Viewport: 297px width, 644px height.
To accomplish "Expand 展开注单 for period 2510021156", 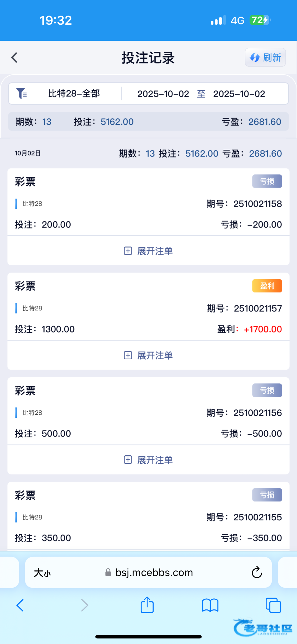I will coord(148,460).
